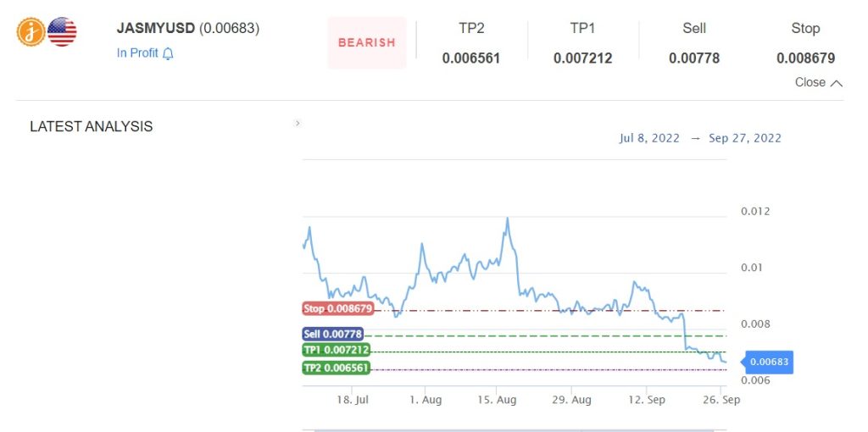Click the Stop value 0.008679 in the header
Viewport: 868px width, 432px height.
tap(805, 58)
